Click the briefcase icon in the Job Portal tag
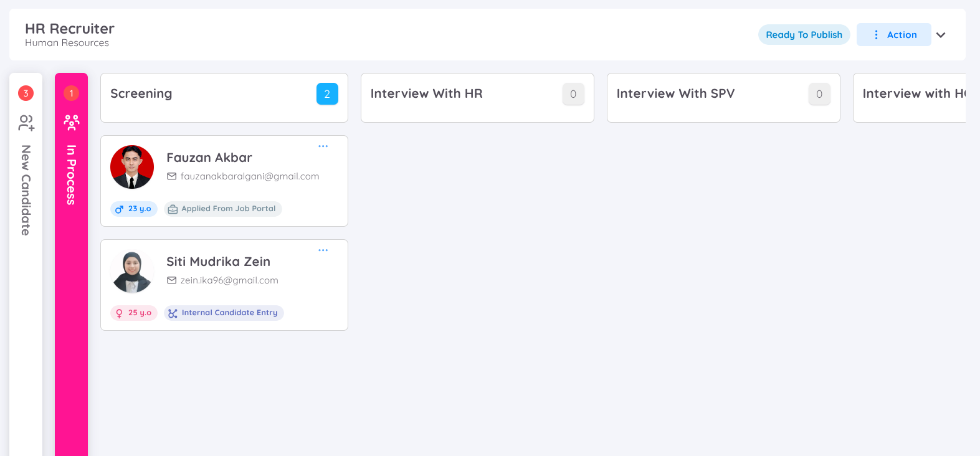This screenshot has width=980, height=456. pos(173,209)
